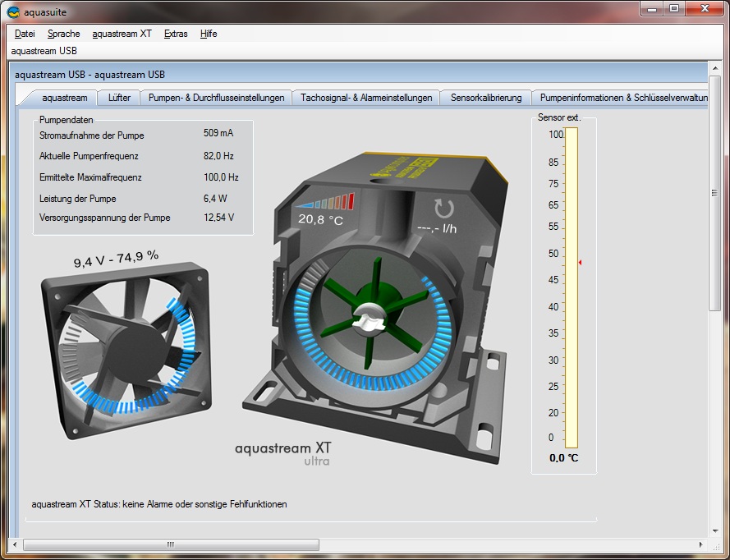The width and height of the screenshot is (730, 560).
Task: Click the pump temperature color bar indicator
Action: pos(325,201)
